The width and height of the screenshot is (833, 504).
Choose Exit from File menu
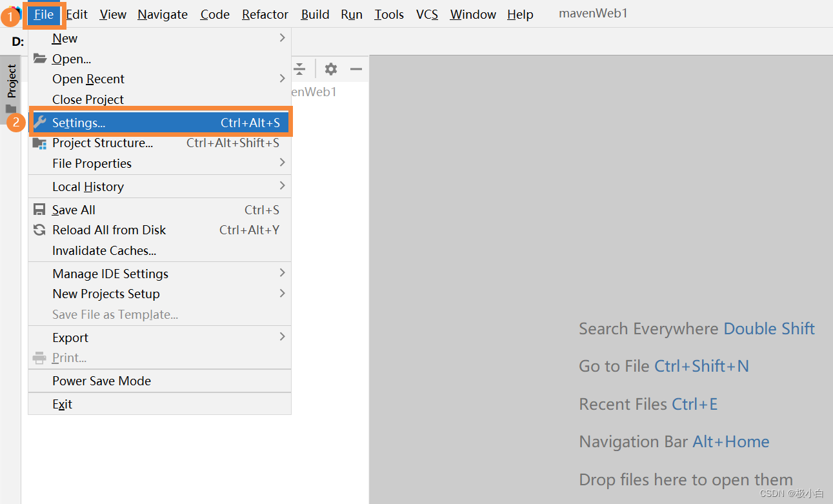[159, 404]
